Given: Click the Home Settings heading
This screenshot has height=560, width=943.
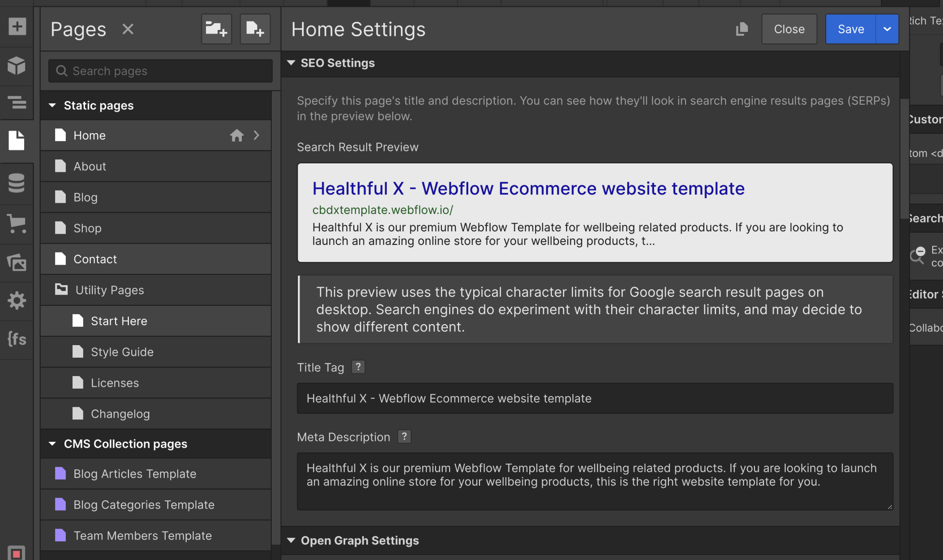Looking at the screenshot, I should pos(359,29).
